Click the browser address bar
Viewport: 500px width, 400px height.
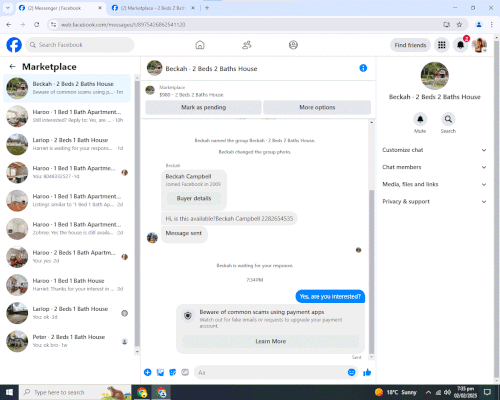click(x=247, y=24)
